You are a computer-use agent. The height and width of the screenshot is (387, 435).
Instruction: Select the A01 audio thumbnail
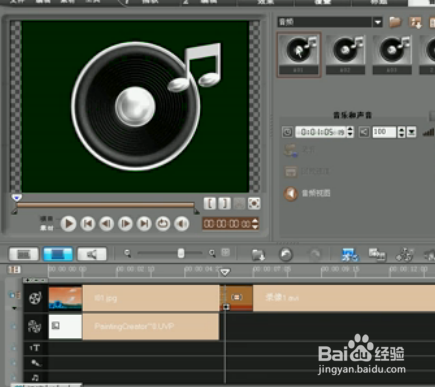tap(299, 55)
